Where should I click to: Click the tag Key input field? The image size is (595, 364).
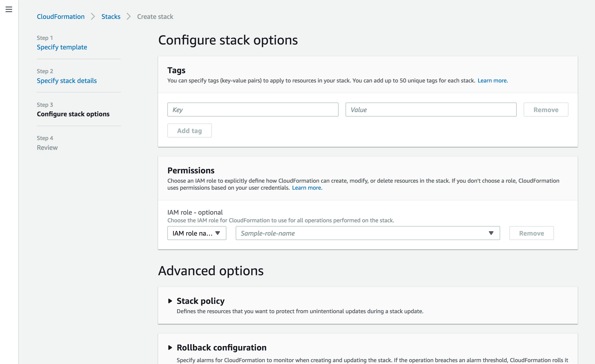(253, 110)
